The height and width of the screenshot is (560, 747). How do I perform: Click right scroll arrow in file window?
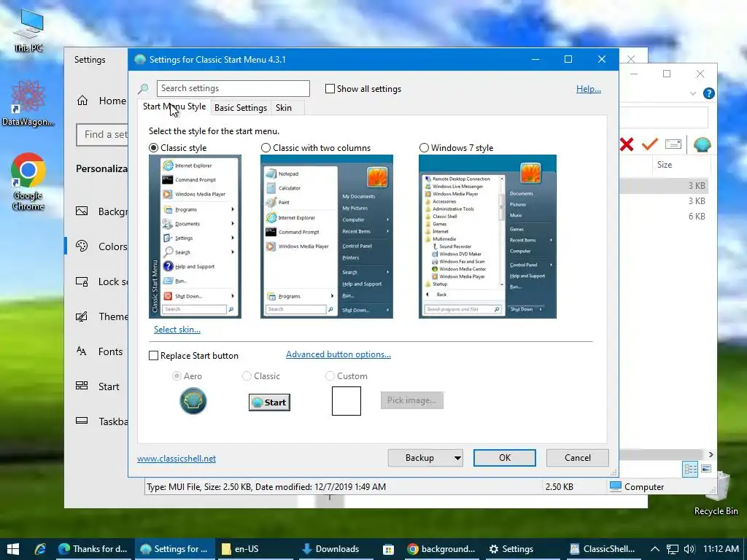(711, 454)
